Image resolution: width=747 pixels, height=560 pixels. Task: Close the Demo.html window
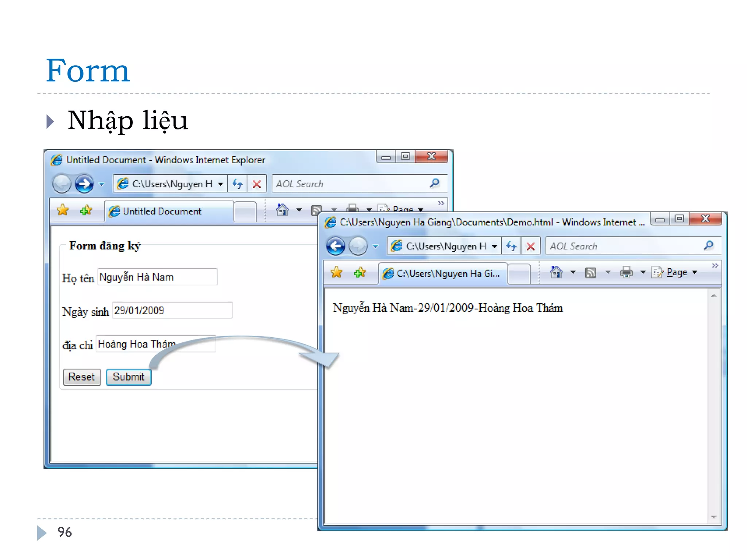pyautogui.click(x=705, y=219)
